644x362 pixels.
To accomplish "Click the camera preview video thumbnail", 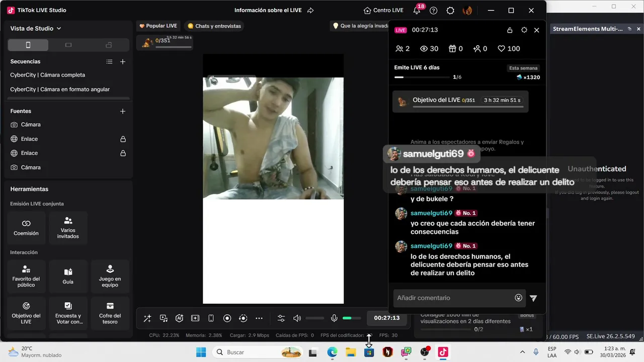I will coord(273,138).
